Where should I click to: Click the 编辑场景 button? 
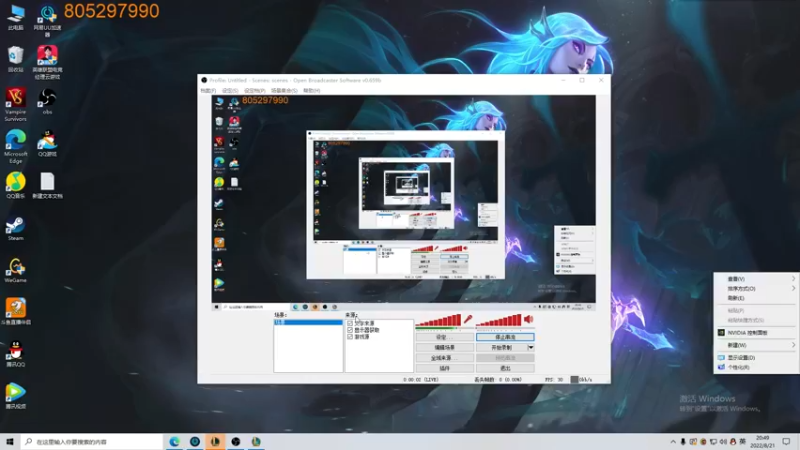coord(445,347)
